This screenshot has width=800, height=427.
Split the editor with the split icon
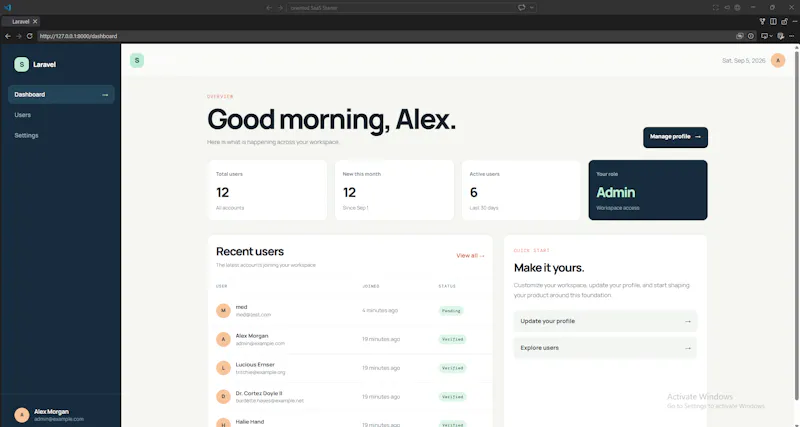[773, 21]
